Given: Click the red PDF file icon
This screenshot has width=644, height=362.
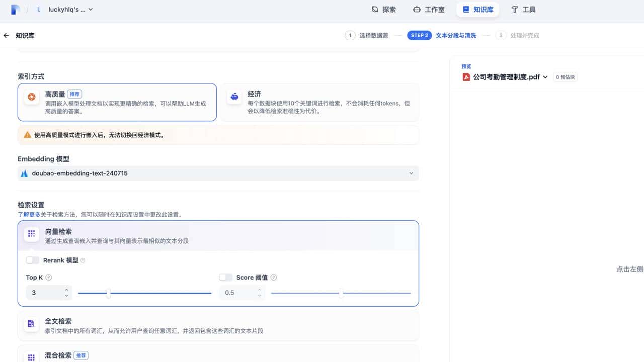Looking at the screenshot, I should (466, 76).
